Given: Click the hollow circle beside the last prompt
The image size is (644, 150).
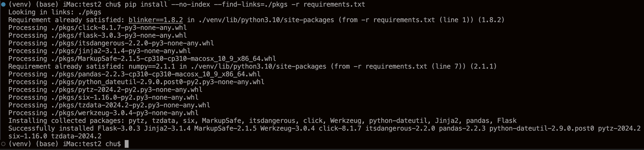Looking at the screenshot, I should click(3, 144).
